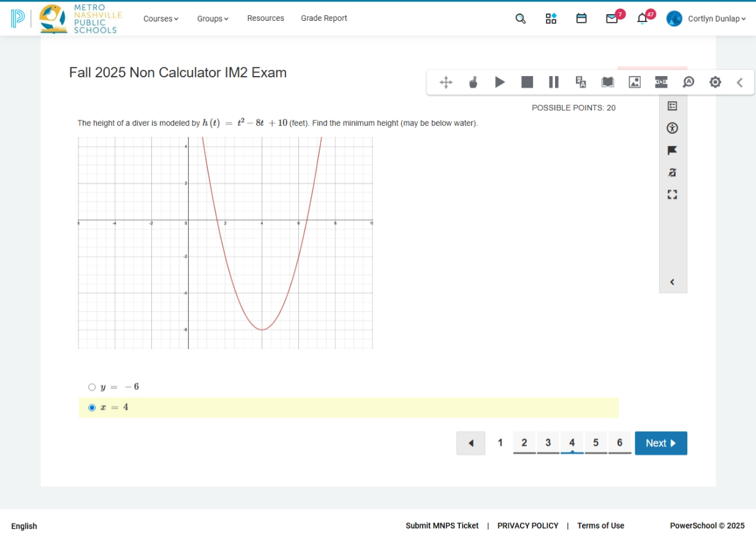Toggle fullscreen mode icon
Screen dimensions: 756x542
click(672, 194)
